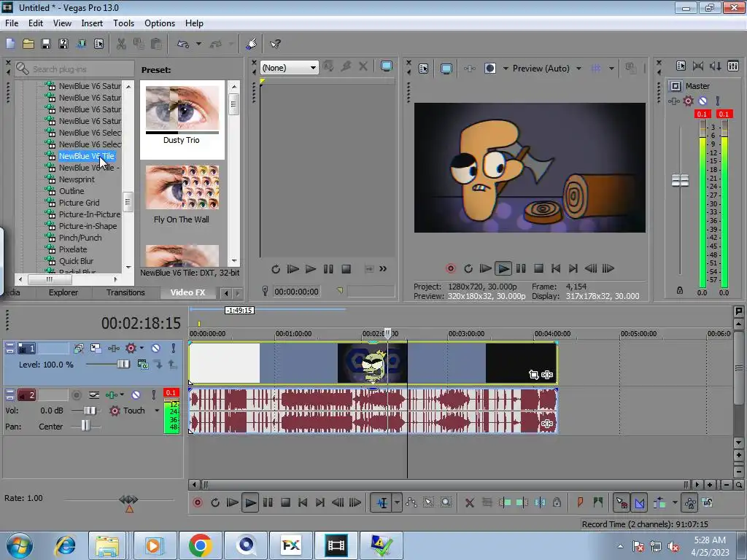Viewport: 747px width, 560px height.
Task: Click Stop on the main timeline transport bar
Action: pos(285,502)
